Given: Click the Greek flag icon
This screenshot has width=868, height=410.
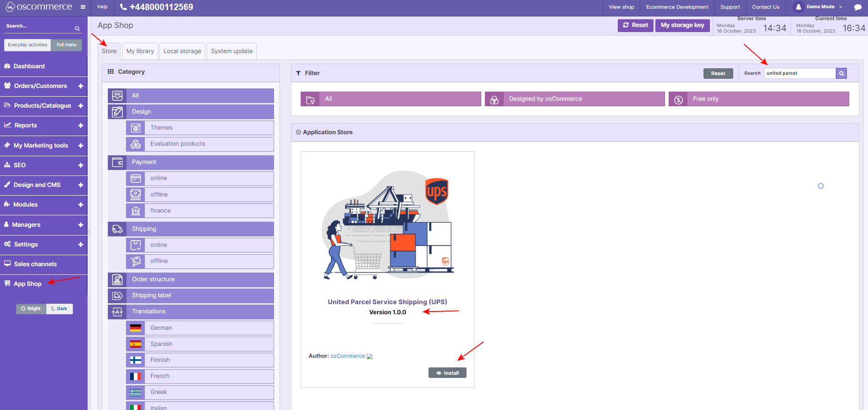Looking at the screenshot, I should point(136,392).
